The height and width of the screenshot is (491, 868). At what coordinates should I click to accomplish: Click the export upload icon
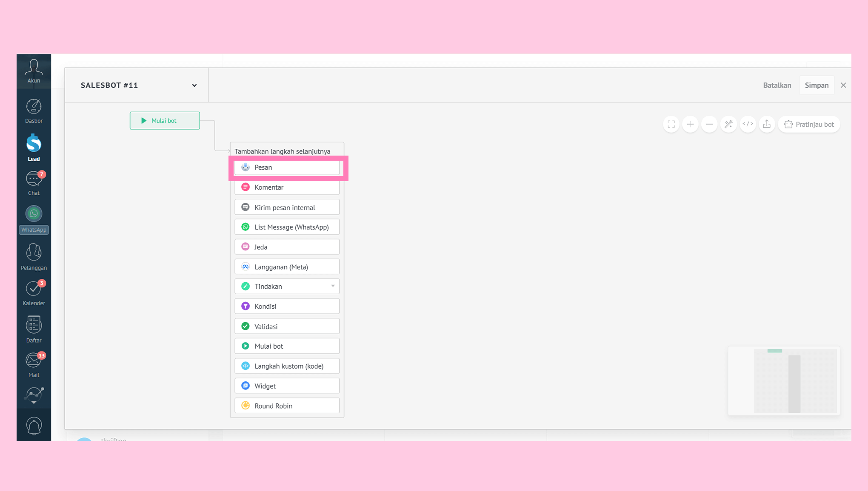click(767, 124)
